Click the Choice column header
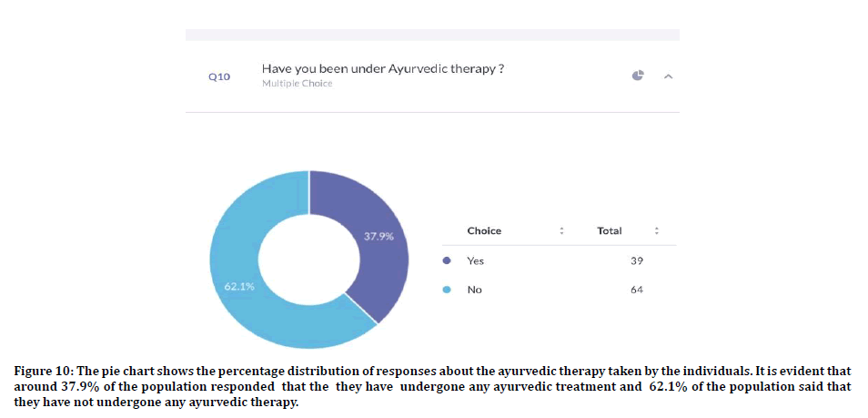The height and width of the screenshot is (418, 868). 484,231
